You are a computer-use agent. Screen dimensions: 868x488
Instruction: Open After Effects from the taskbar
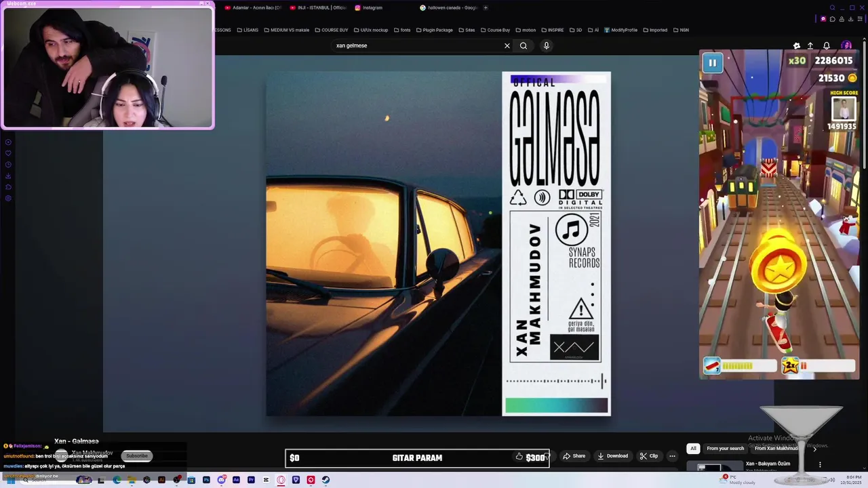(x=236, y=480)
